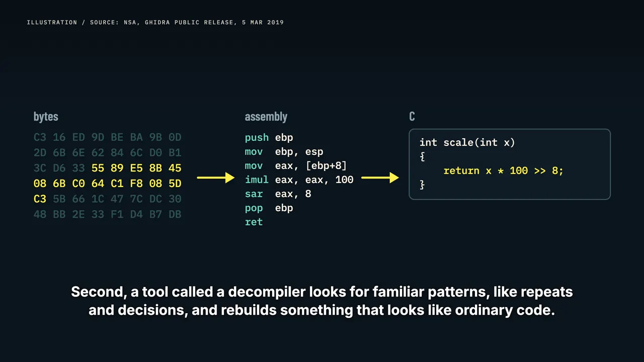Click the highlighted 'C3' byte in fifth row
The image size is (644, 362).
click(40, 199)
